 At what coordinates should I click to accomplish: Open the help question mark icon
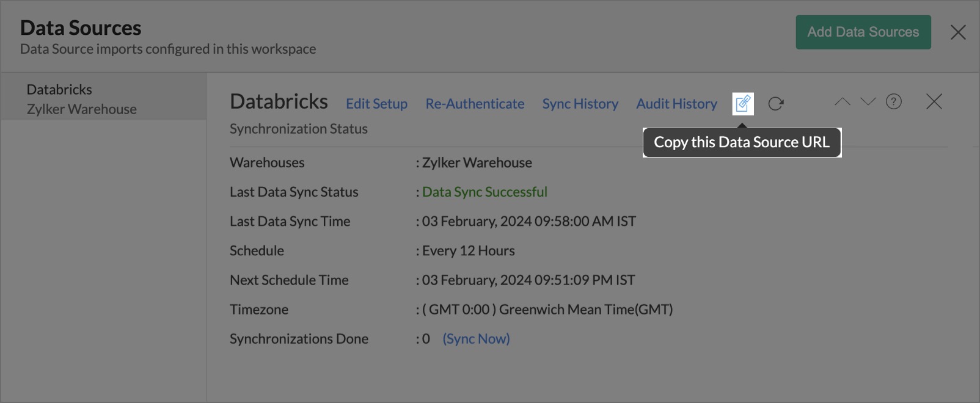[x=894, y=101]
